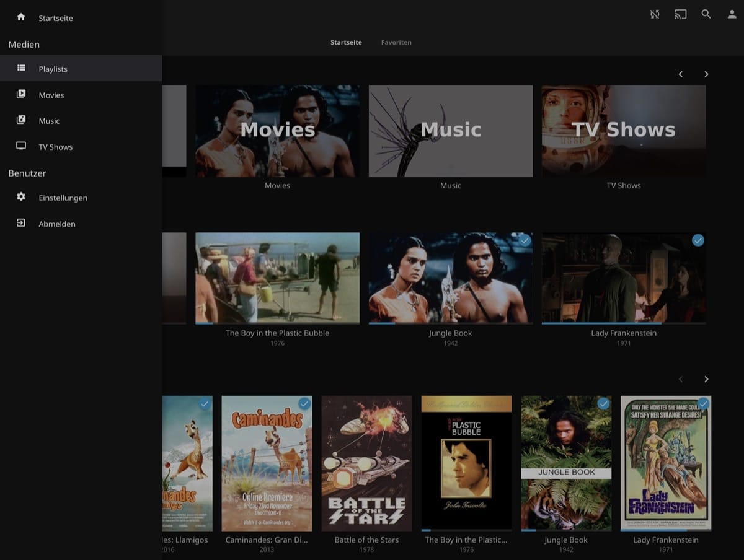Click the SyncPlay icon in top bar
This screenshot has width=744, height=560.
[655, 14]
